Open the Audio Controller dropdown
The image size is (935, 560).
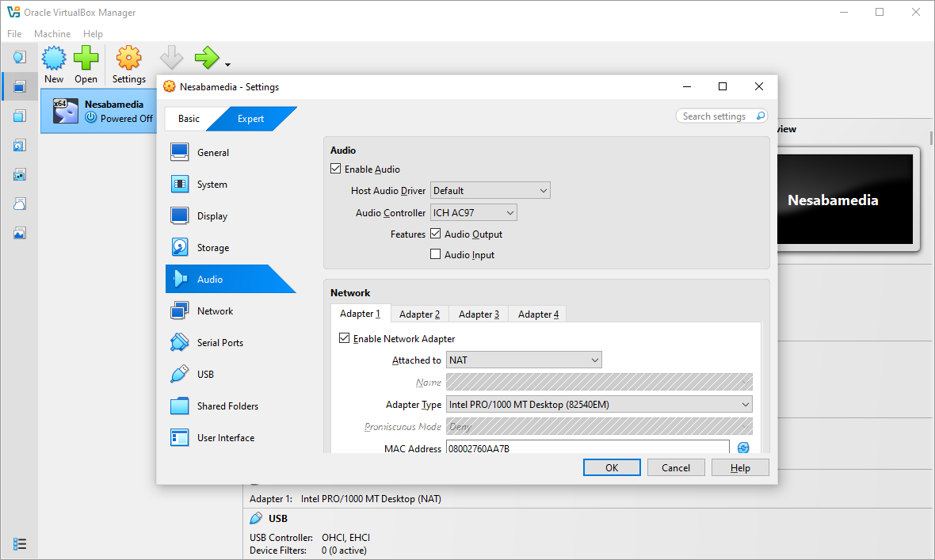click(473, 212)
